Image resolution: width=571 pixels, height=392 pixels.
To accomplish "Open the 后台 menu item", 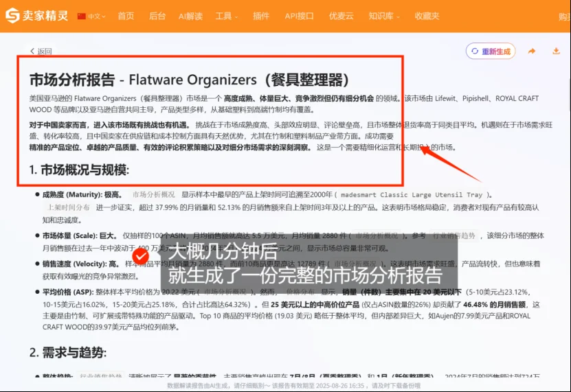I will (x=157, y=16).
